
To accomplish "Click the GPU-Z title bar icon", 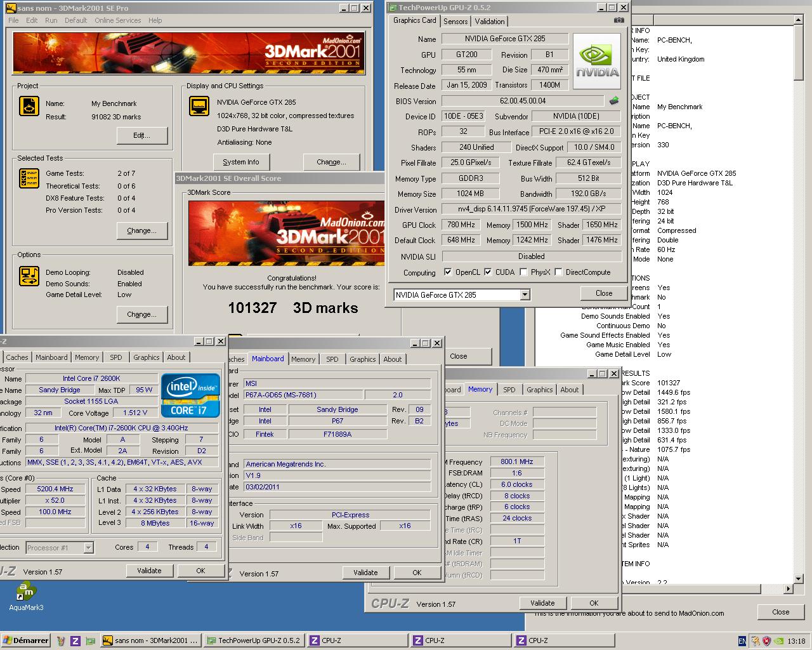I will (392, 8).
